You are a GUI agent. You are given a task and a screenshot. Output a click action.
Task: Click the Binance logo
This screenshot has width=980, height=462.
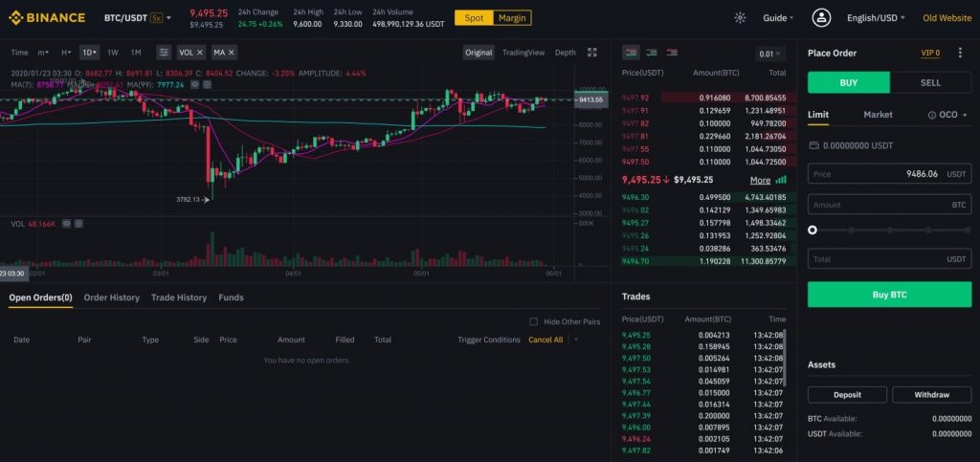[47, 17]
